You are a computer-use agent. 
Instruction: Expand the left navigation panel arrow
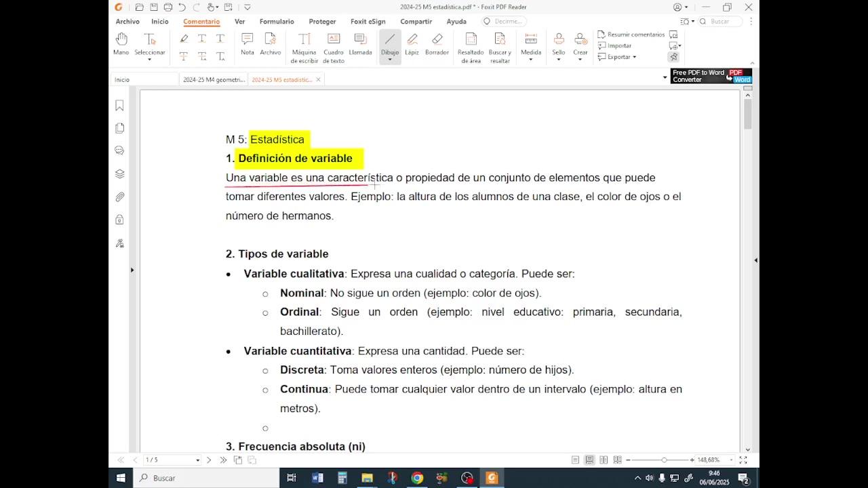tap(132, 270)
